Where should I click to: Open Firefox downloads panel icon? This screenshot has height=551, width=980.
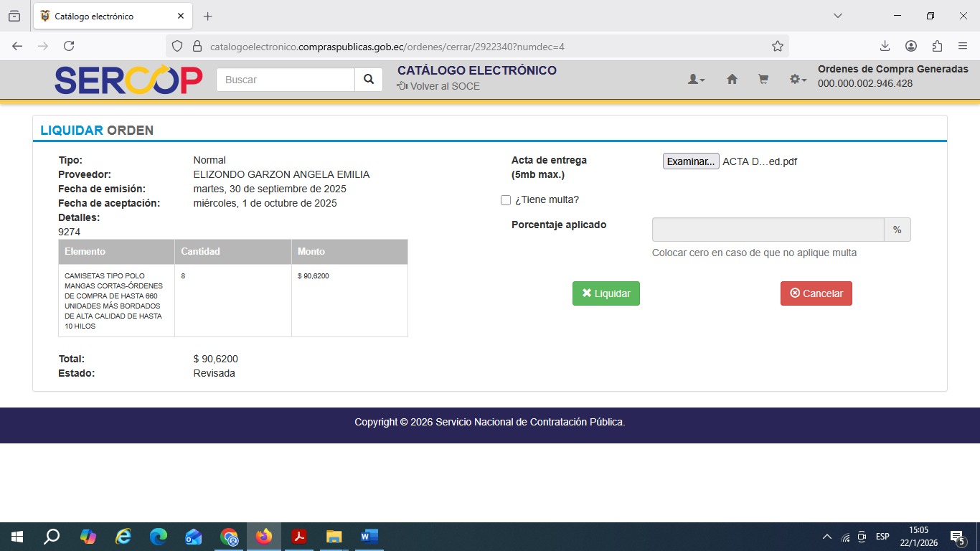click(x=885, y=46)
